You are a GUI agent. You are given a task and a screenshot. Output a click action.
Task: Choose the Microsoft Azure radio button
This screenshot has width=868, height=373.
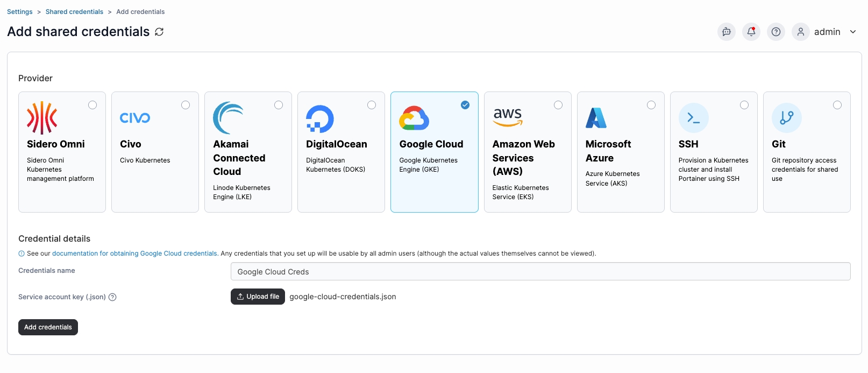tap(651, 105)
